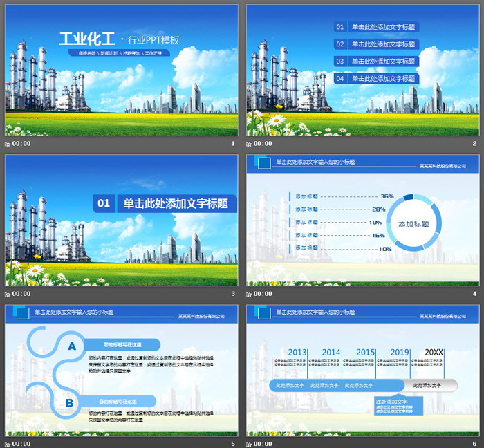Click the transition star icon under slide 1
This screenshot has width=484, height=448.
8,144
